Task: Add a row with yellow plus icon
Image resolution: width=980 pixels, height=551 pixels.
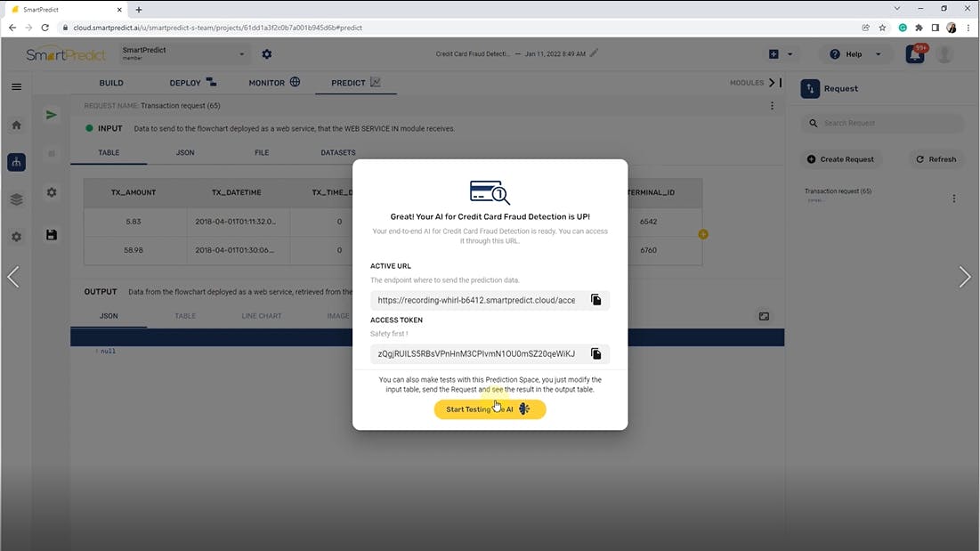Action: pos(703,234)
